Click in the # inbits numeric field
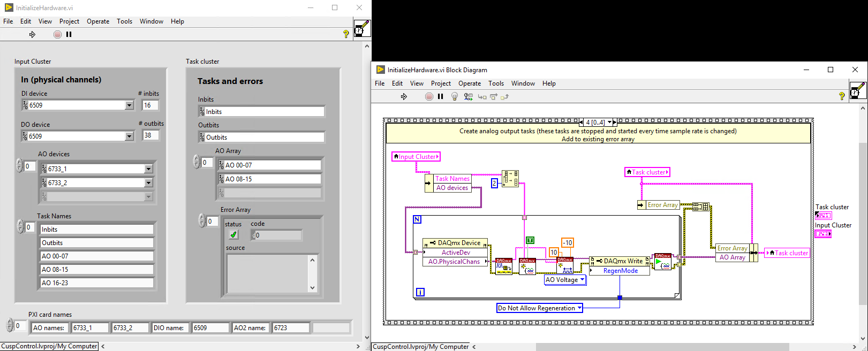868x351 pixels. pos(150,105)
